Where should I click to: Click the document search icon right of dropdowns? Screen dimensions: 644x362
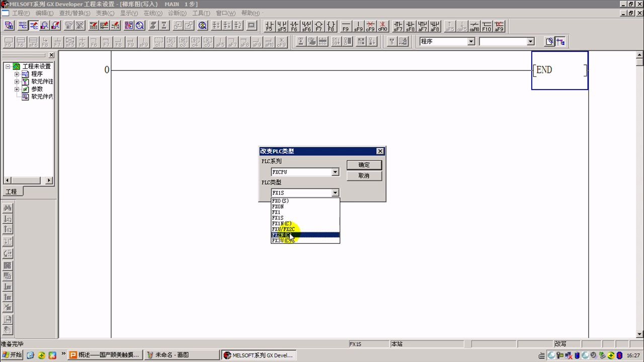click(x=549, y=42)
